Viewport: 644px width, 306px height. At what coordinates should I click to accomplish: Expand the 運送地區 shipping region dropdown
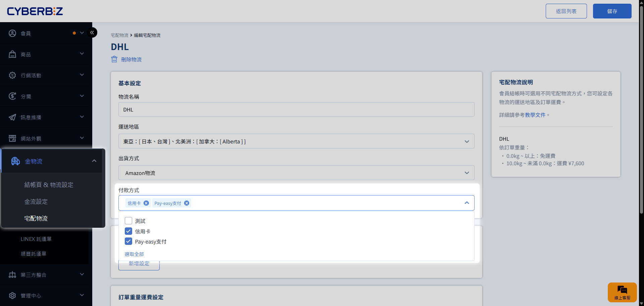click(467, 141)
